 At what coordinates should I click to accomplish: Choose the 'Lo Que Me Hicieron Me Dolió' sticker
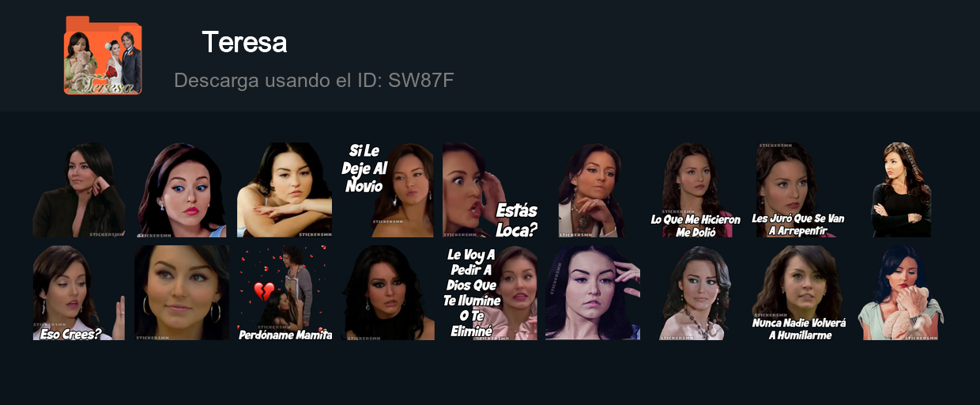click(x=695, y=190)
